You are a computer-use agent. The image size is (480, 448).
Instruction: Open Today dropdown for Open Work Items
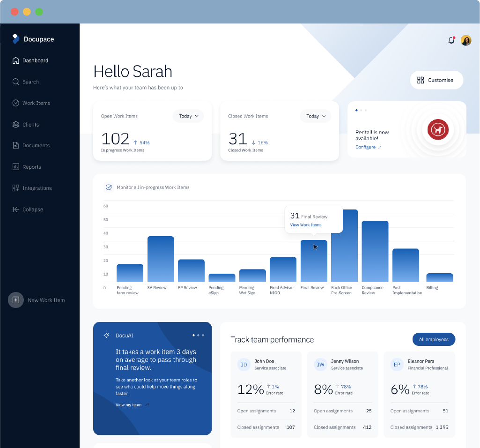click(x=188, y=116)
